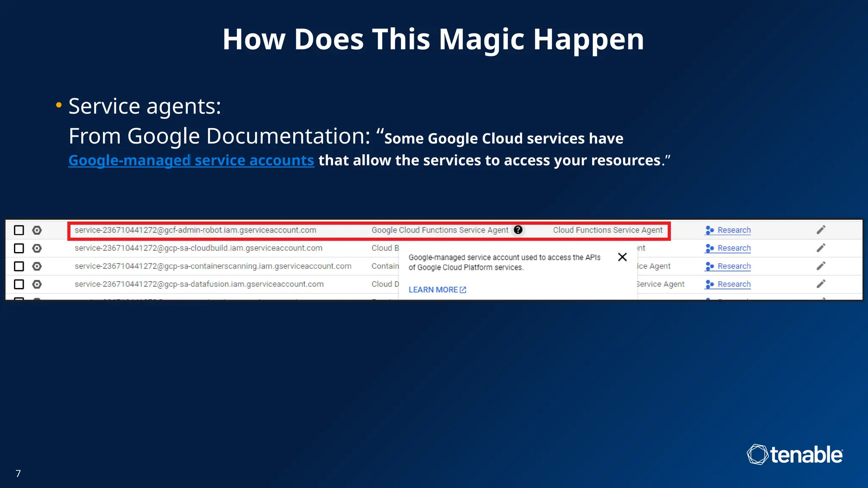Click the gcp-sa-datafusion email address
868x488 pixels.
coord(199,284)
